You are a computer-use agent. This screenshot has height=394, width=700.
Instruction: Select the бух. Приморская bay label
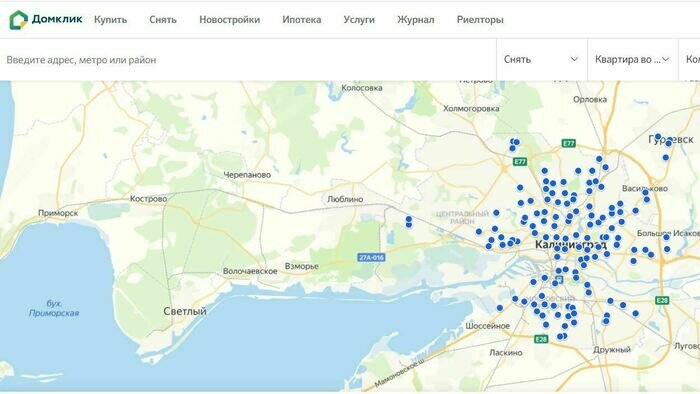pos(54,308)
